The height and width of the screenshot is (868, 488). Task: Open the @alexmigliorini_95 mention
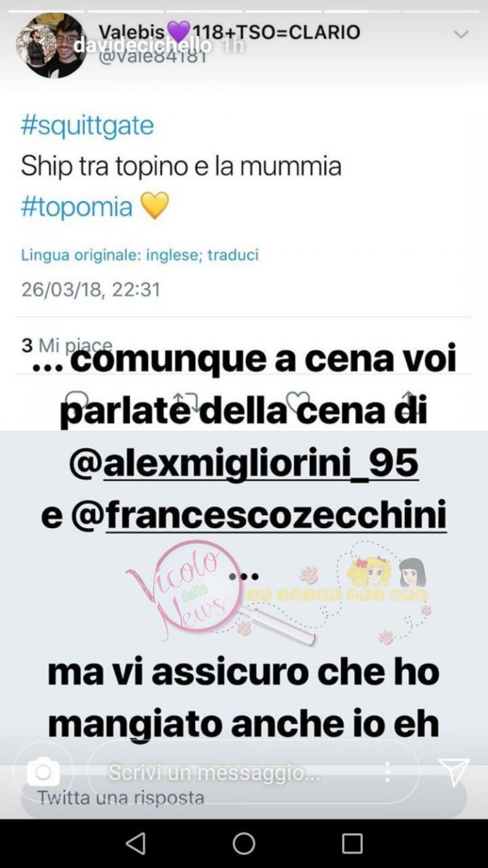pos(244,461)
